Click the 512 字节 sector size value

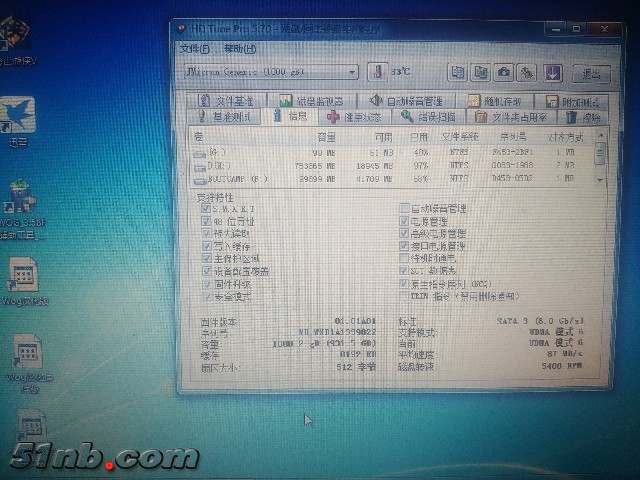(x=356, y=367)
